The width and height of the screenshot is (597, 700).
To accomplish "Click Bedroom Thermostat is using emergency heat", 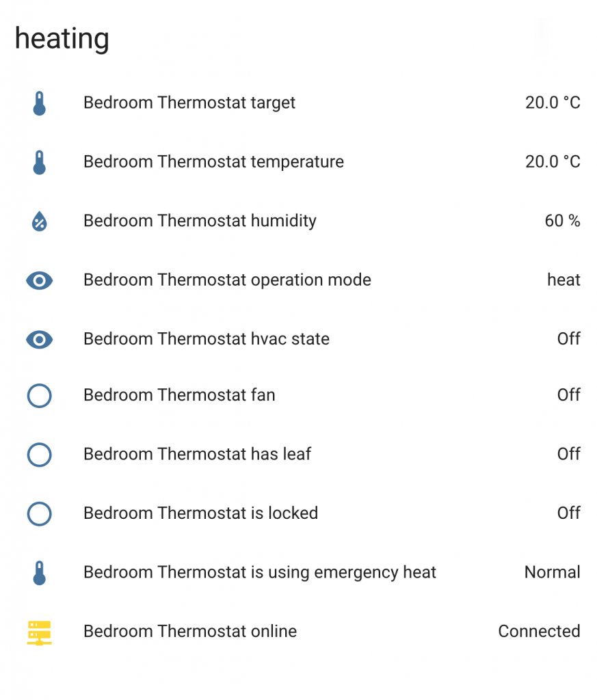I will [260, 572].
